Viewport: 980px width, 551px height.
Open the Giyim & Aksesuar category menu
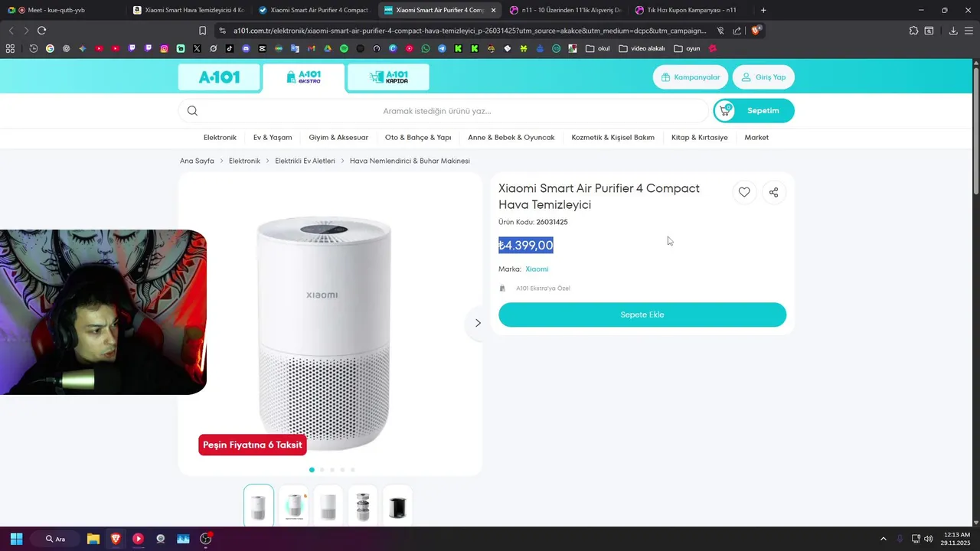coord(338,138)
